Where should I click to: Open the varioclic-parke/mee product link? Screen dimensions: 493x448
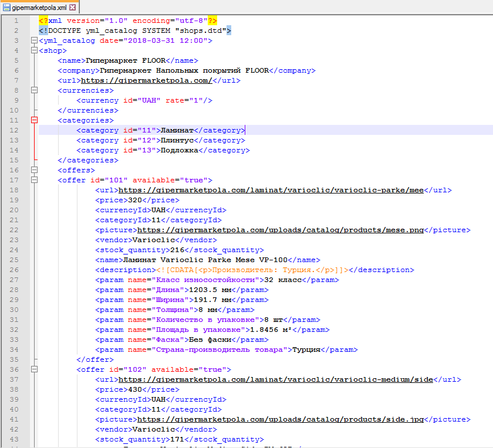(x=271, y=190)
